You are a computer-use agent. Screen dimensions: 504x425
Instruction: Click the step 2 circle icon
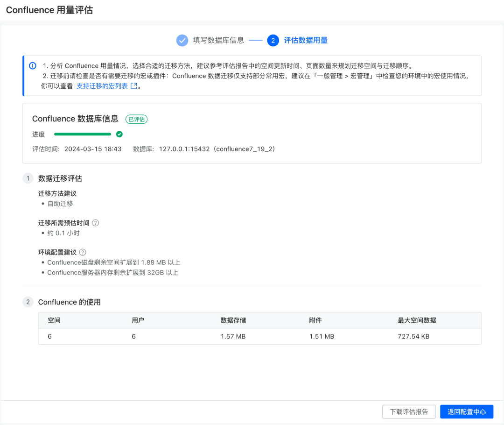click(x=273, y=40)
